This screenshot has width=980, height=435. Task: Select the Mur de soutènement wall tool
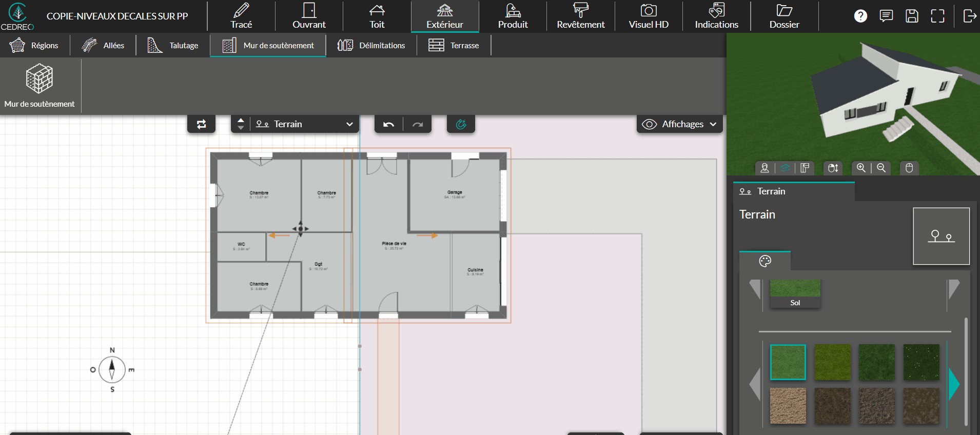40,86
